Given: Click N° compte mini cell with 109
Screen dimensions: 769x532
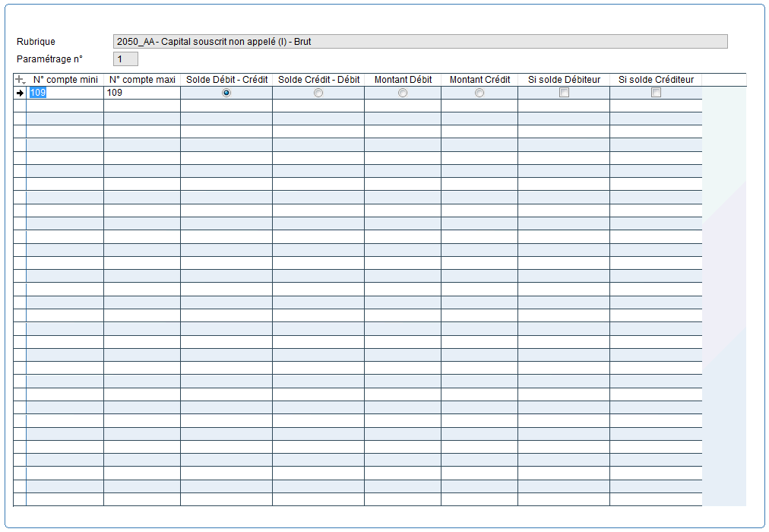Looking at the screenshot, I should pos(65,93).
